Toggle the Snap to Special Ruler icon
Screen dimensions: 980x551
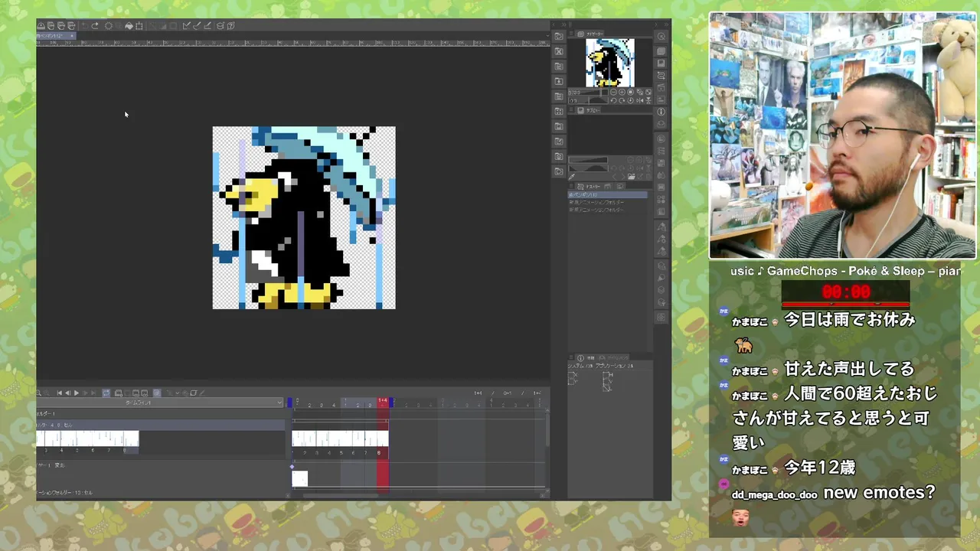[197, 26]
